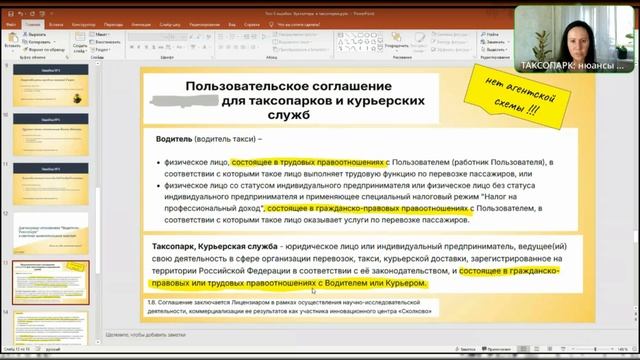This screenshot has height=360, width=640.
Task: Click the zoom percentage in status bar
Action: point(622,349)
